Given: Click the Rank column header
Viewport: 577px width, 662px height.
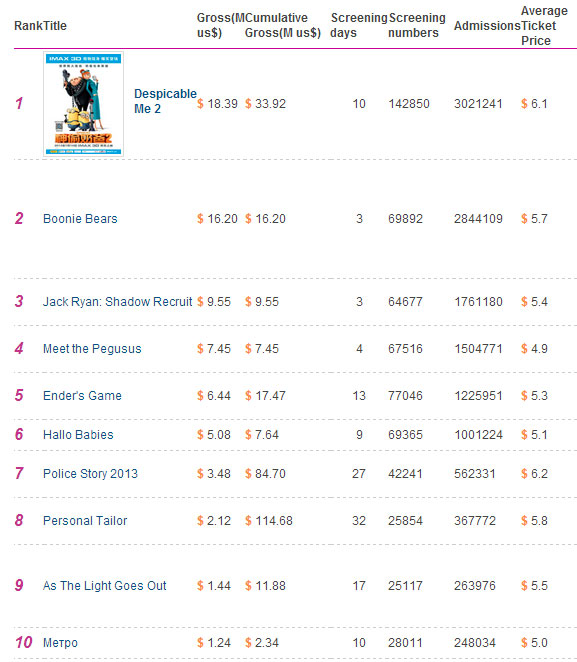Looking at the screenshot, I should coord(27,26).
